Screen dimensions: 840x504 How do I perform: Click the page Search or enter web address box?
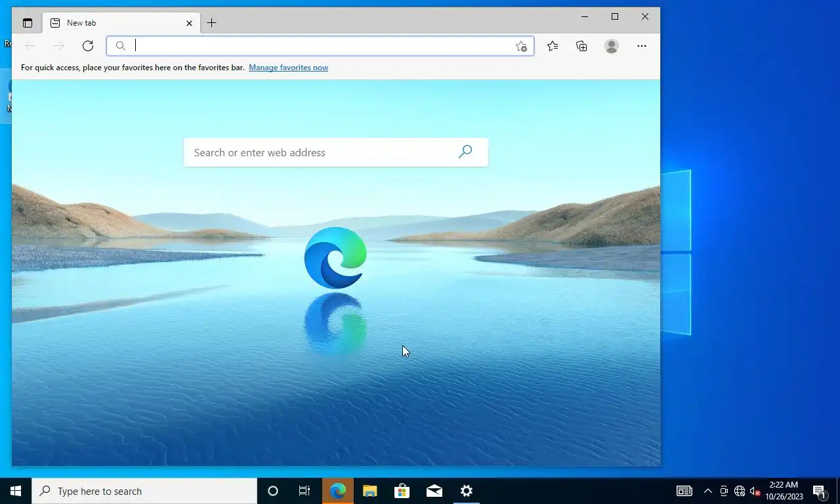(x=336, y=152)
